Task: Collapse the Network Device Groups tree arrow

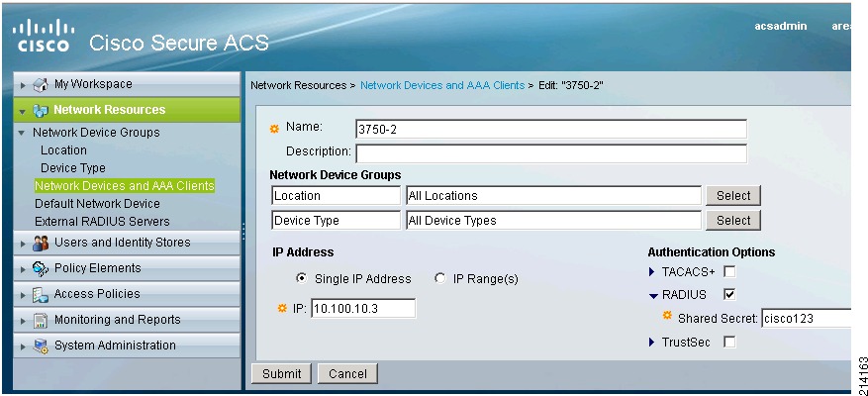Action: (22, 133)
